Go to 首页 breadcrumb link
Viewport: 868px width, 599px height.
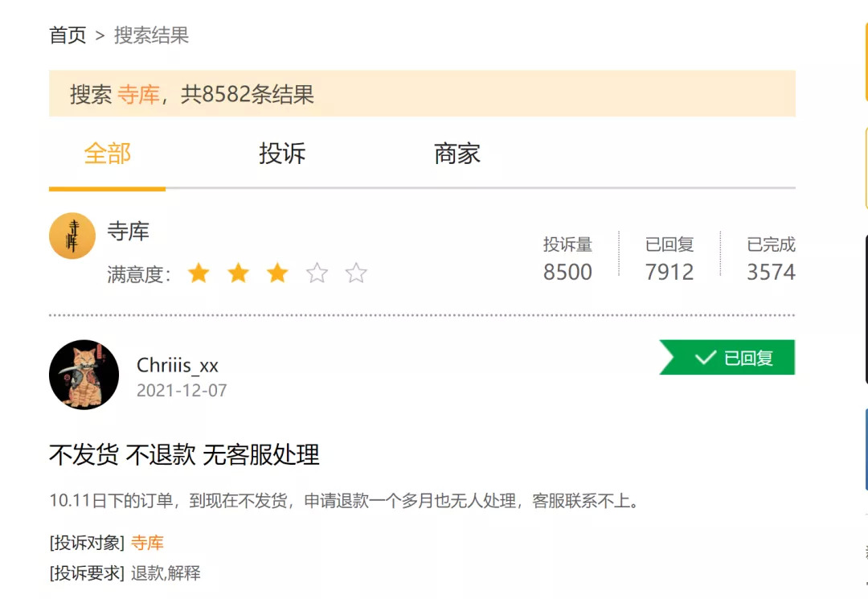(68, 35)
